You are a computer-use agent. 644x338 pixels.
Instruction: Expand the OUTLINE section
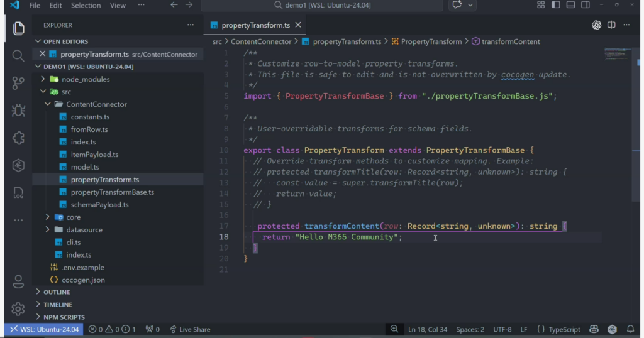[x=57, y=292]
